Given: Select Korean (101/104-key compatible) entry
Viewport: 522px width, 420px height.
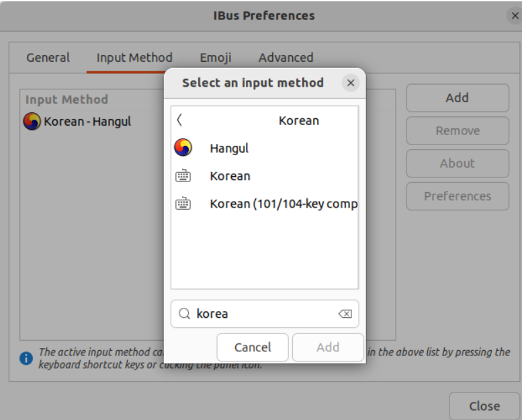Looking at the screenshot, I should coord(265,204).
